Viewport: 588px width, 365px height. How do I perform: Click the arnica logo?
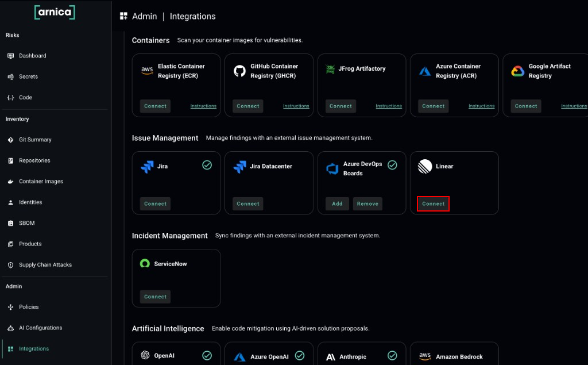(x=55, y=12)
